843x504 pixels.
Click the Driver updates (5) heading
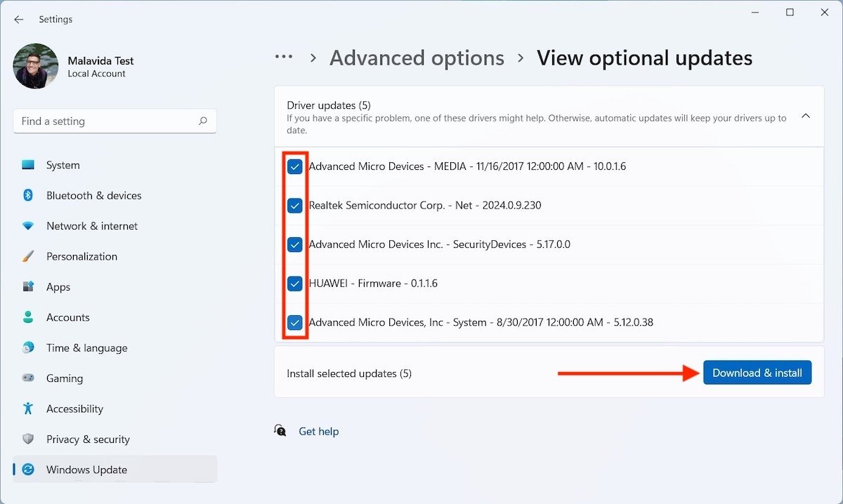[x=329, y=105]
